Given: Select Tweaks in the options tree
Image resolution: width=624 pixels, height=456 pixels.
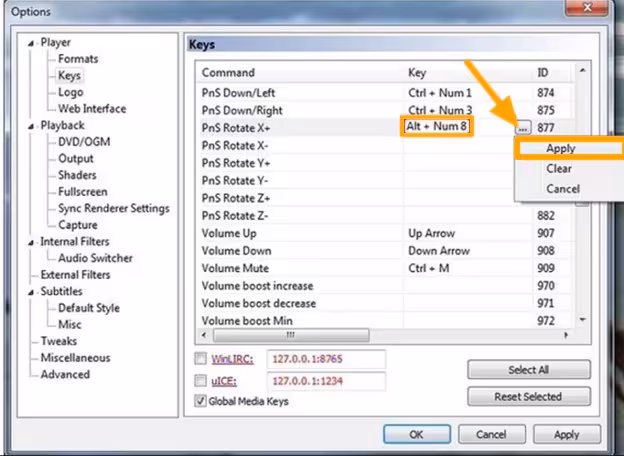Looking at the screenshot, I should click(58, 341).
